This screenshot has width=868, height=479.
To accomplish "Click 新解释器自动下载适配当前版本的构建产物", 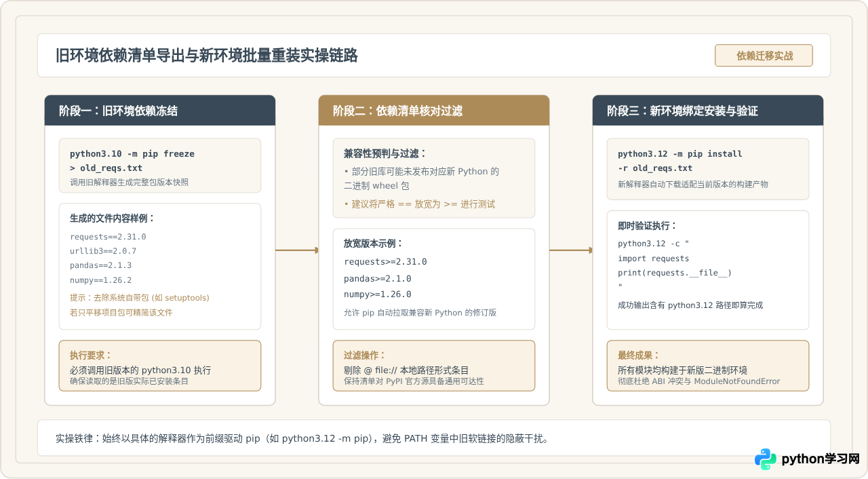I will (x=693, y=185).
